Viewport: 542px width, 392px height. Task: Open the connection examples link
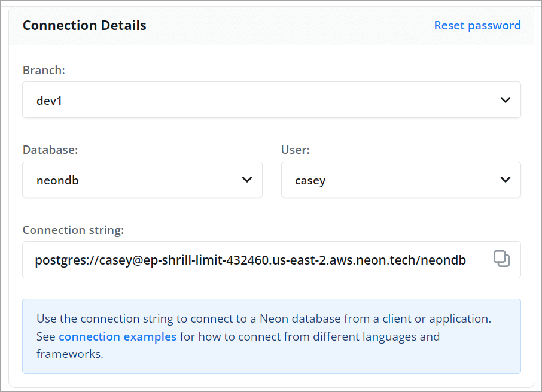point(117,336)
